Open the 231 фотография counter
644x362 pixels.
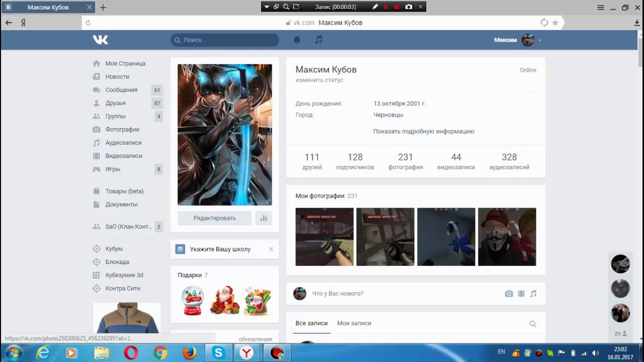(406, 161)
